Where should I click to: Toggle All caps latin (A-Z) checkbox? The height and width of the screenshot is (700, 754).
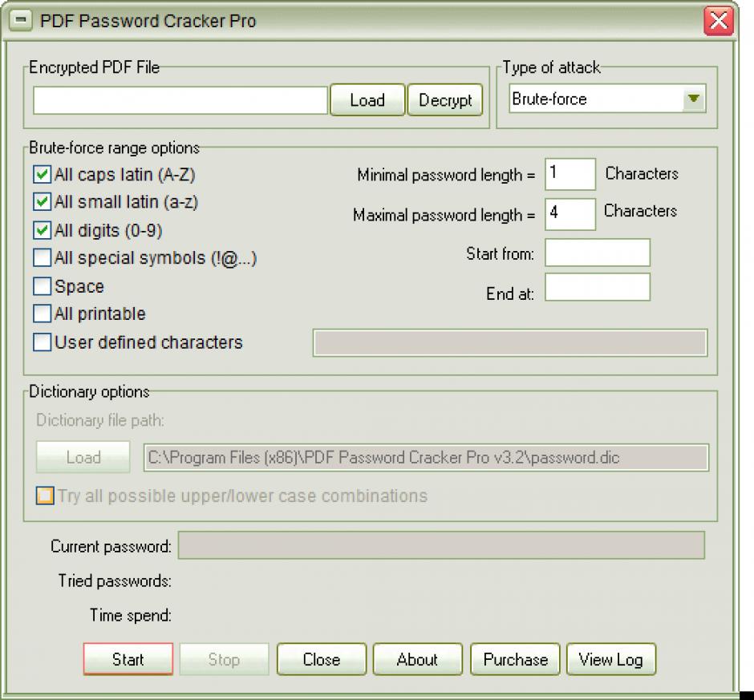(43, 175)
